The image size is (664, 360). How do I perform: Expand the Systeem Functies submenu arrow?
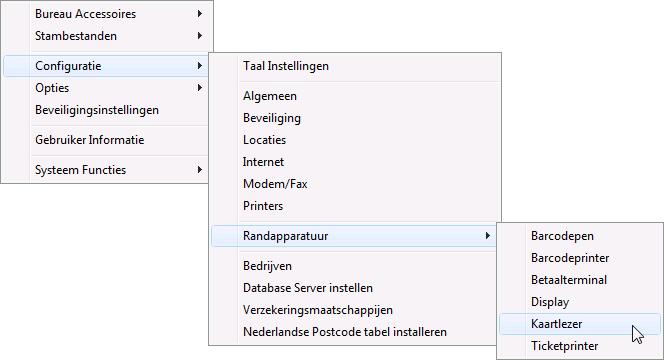199,170
